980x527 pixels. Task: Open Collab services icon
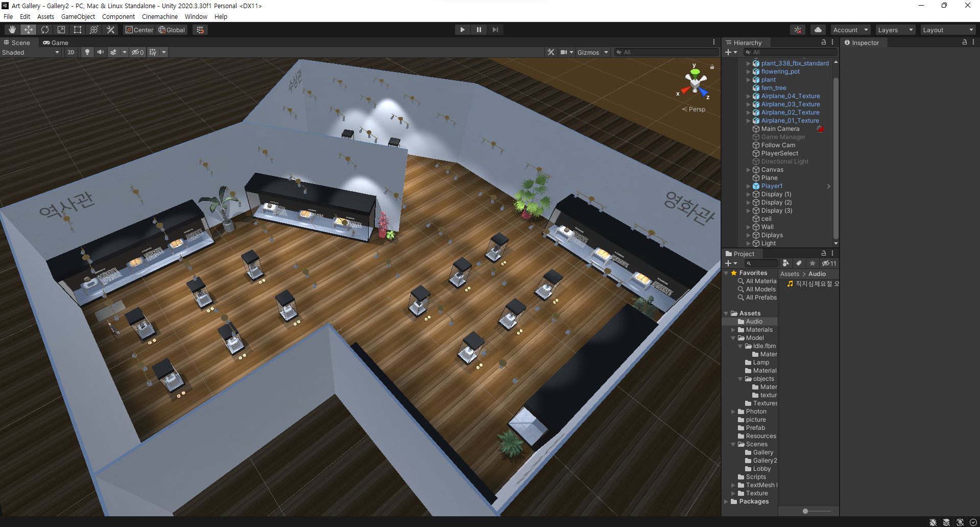pos(798,30)
